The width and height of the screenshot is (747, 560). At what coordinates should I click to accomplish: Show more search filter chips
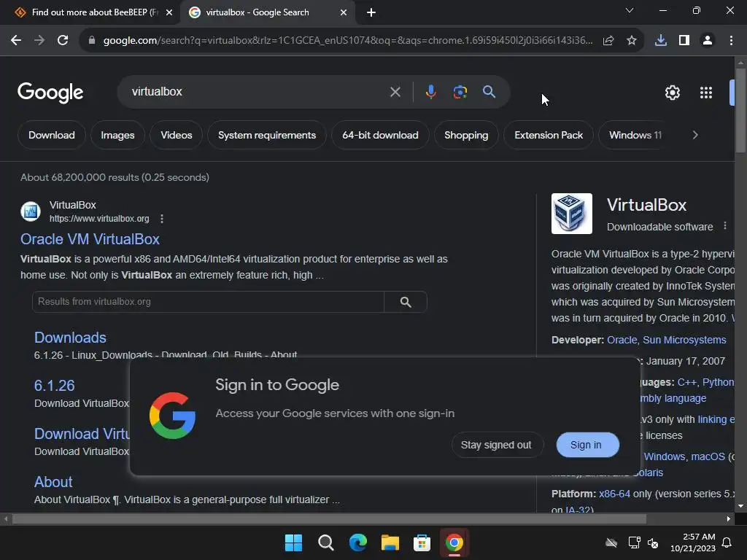tap(695, 135)
